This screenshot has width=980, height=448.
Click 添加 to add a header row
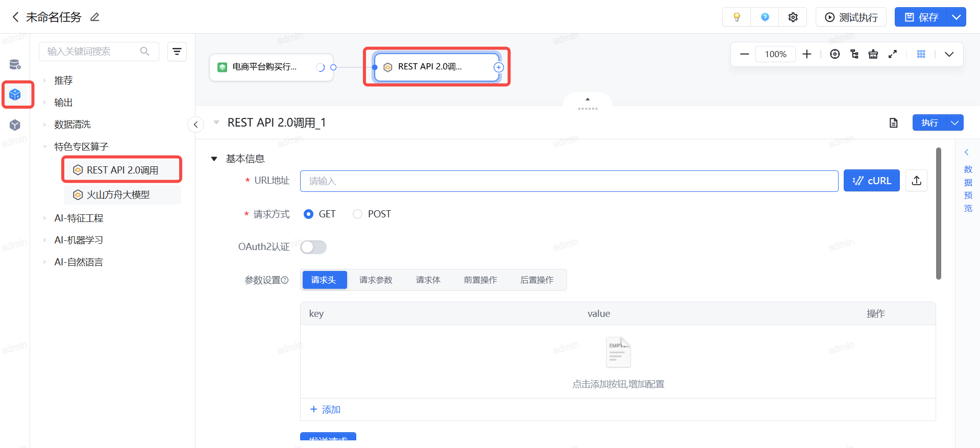point(325,410)
